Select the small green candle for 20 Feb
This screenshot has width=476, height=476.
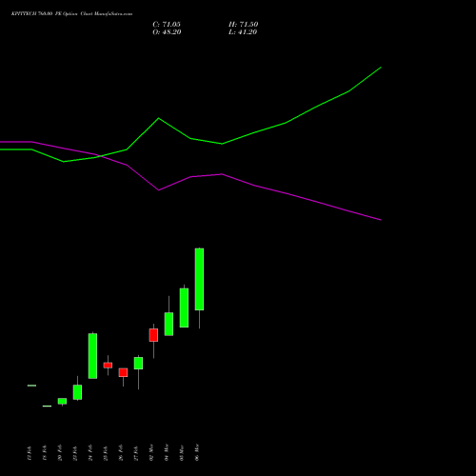(x=62, y=401)
